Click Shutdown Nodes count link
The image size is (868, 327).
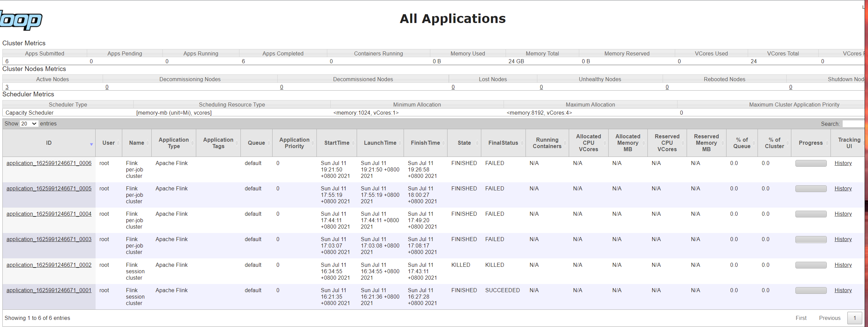pyautogui.click(x=791, y=87)
